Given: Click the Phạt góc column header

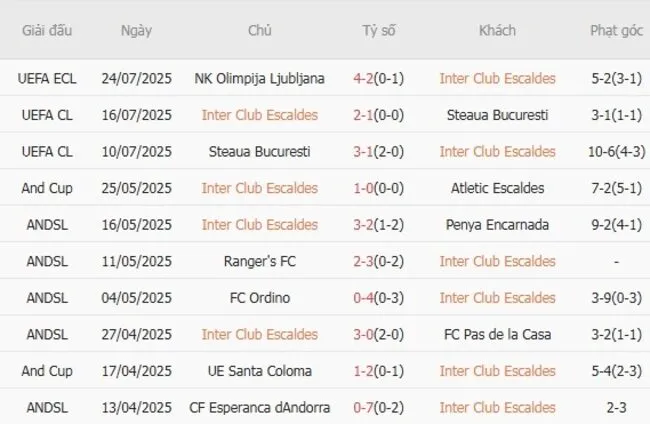Looking at the screenshot, I should coord(616,30).
